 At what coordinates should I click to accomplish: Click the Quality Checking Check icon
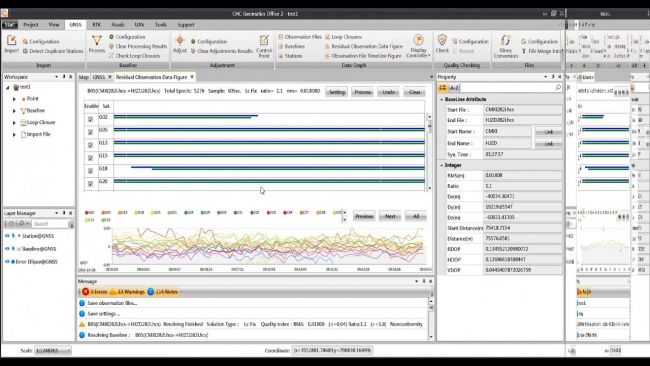coord(442,40)
